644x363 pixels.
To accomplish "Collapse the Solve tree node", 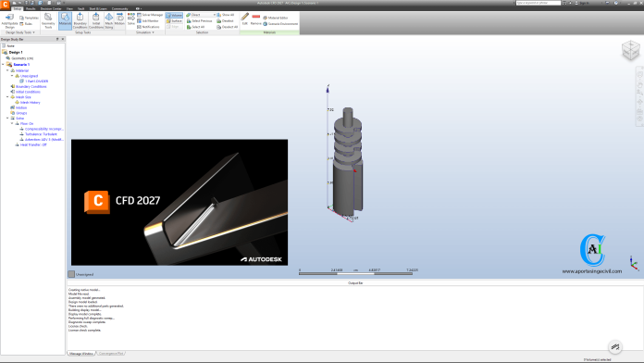I will pyautogui.click(x=7, y=118).
